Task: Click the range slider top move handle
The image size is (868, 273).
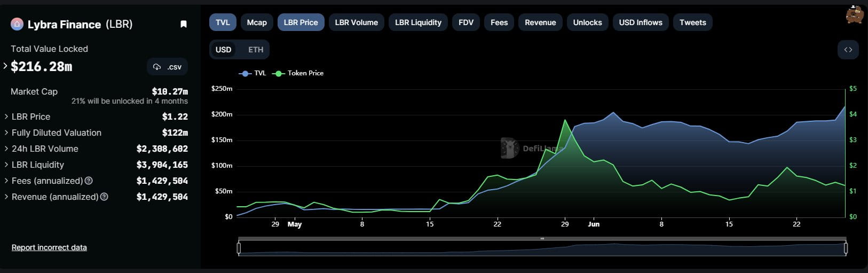Action: 542,238
